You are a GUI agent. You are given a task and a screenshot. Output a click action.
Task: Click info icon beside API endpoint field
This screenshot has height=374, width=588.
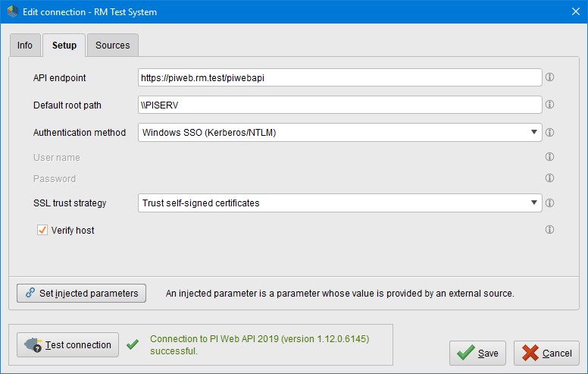(550, 77)
